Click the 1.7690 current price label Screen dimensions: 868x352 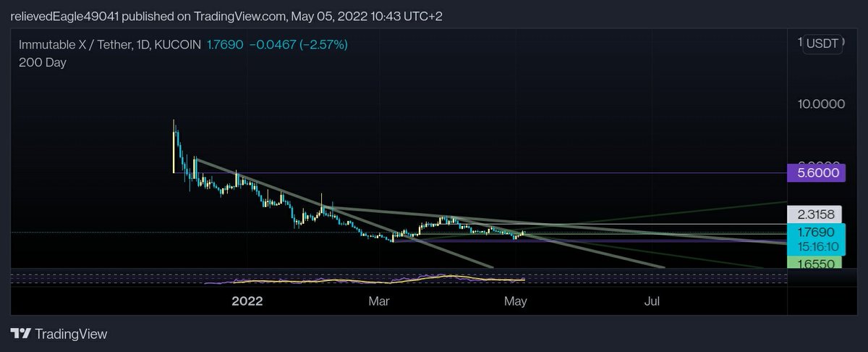816,233
